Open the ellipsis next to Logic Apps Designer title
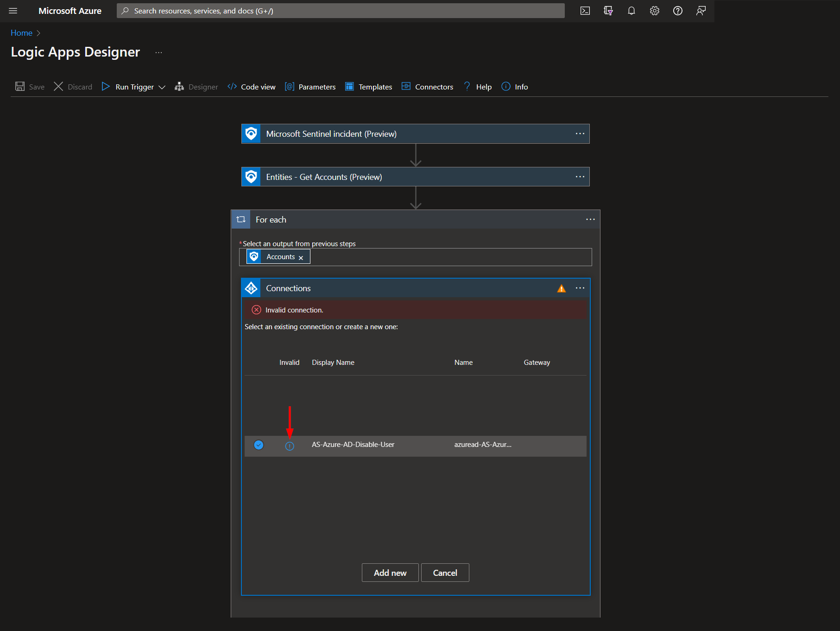 159,52
